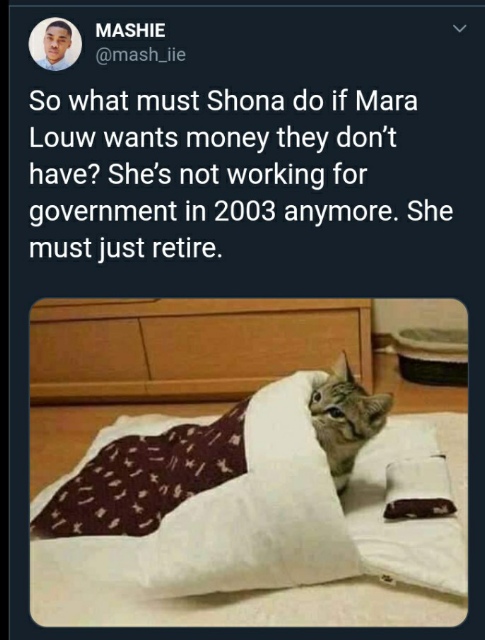The height and width of the screenshot is (640, 485).
Task: Click the tweet text beginning 'So what must Shona'
Action: pyautogui.click(x=241, y=174)
